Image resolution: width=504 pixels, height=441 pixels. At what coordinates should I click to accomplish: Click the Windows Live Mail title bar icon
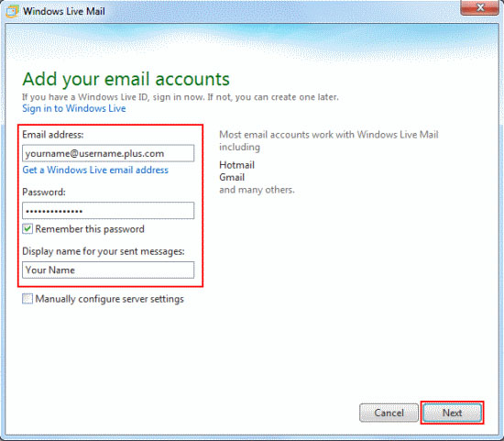(x=12, y=11)
